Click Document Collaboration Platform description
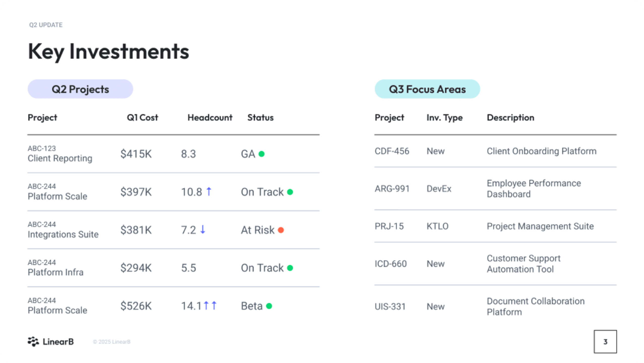The height and width of the screenshot is (363, 644). (536, 307)
